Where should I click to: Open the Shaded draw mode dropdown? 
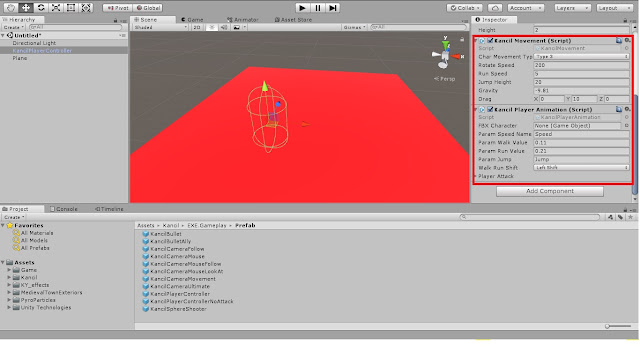[x=160, y=27]
